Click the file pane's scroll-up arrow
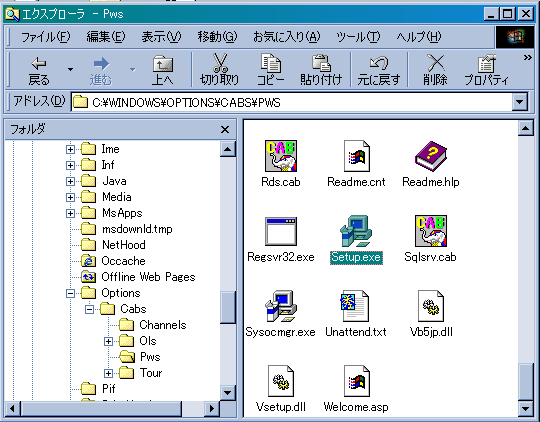Screen dimensions: 540x422 (x=526, y=128)
